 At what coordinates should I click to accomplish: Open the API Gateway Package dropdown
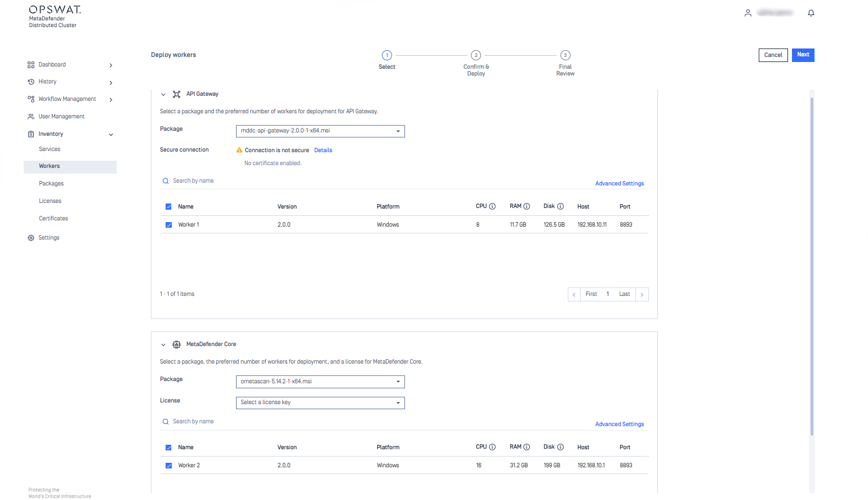(320, 131)
